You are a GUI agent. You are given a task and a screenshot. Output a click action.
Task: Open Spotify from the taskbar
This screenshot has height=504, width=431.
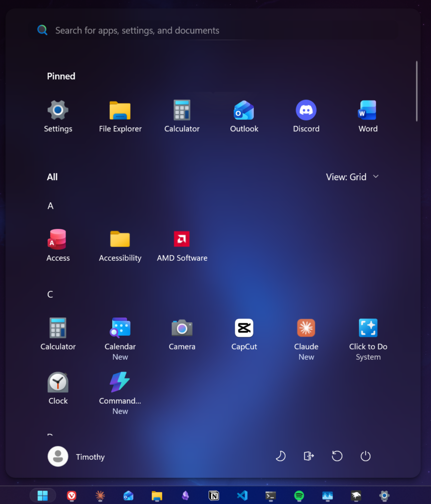pyautogui.click(x=299, y=496)
